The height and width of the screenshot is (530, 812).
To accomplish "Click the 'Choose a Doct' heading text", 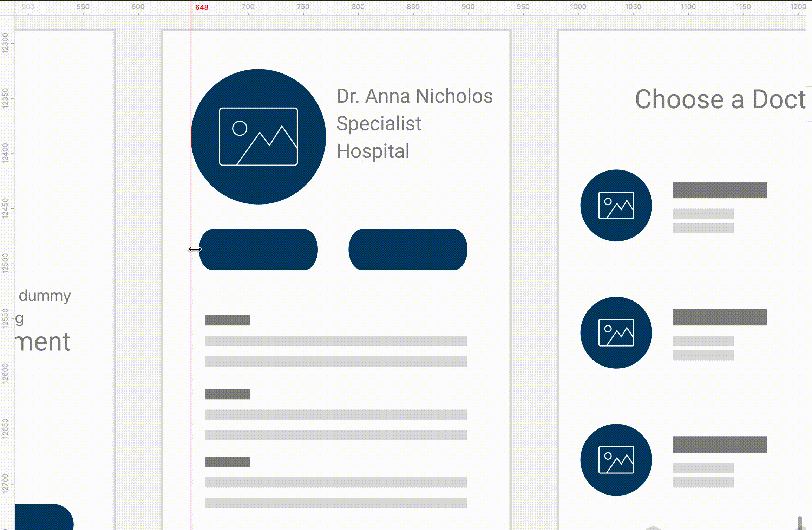I will click(720, 99).
